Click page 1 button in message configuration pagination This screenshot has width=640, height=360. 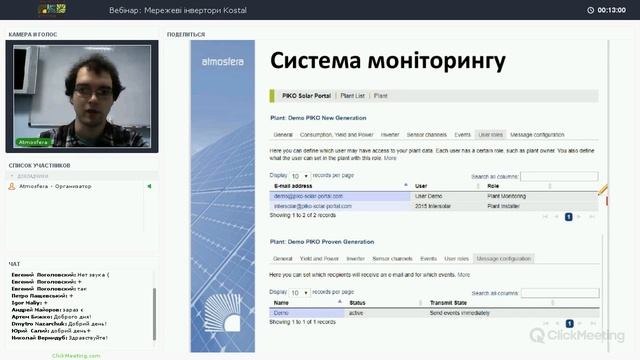point(569,324)
